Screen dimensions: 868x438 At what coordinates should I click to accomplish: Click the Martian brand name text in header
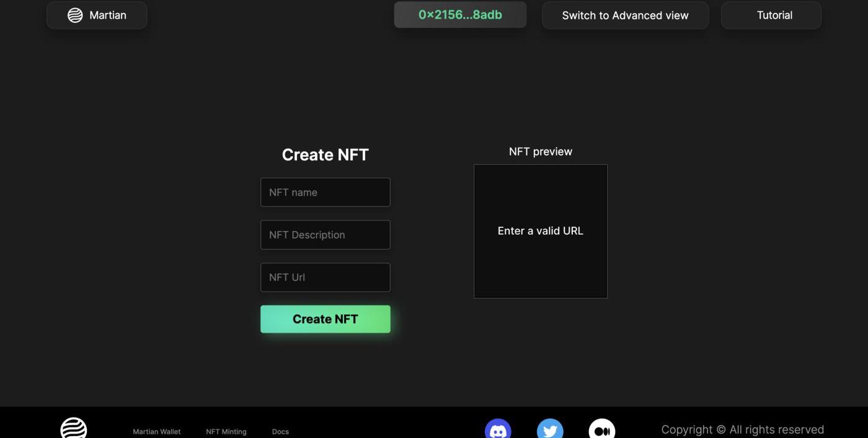[108, 15]
